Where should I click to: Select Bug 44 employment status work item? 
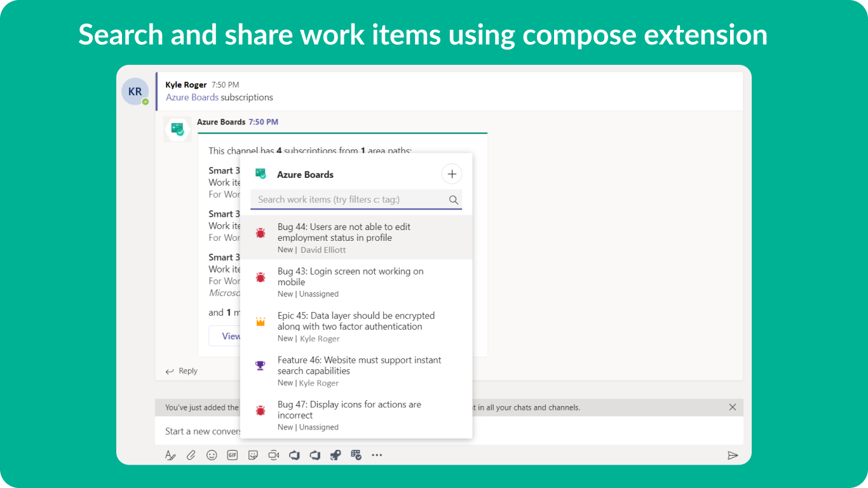356,238
